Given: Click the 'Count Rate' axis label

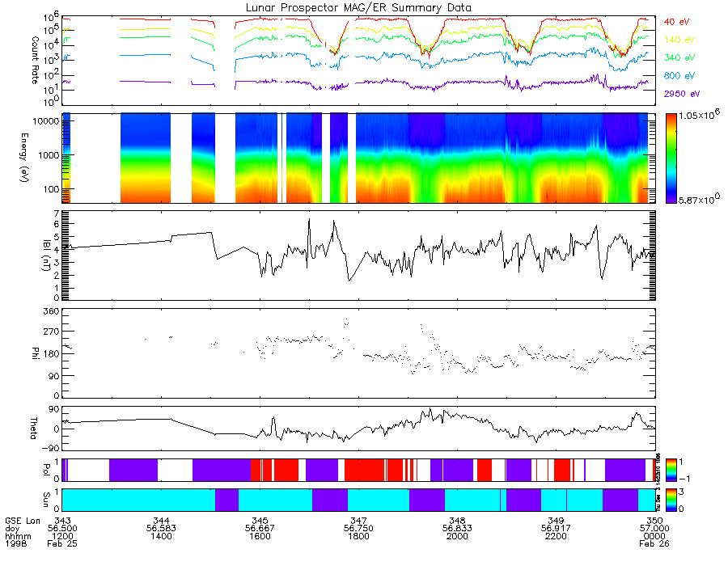Looking at the screenshot, I should pyautogui.click(x=35, y=61).
